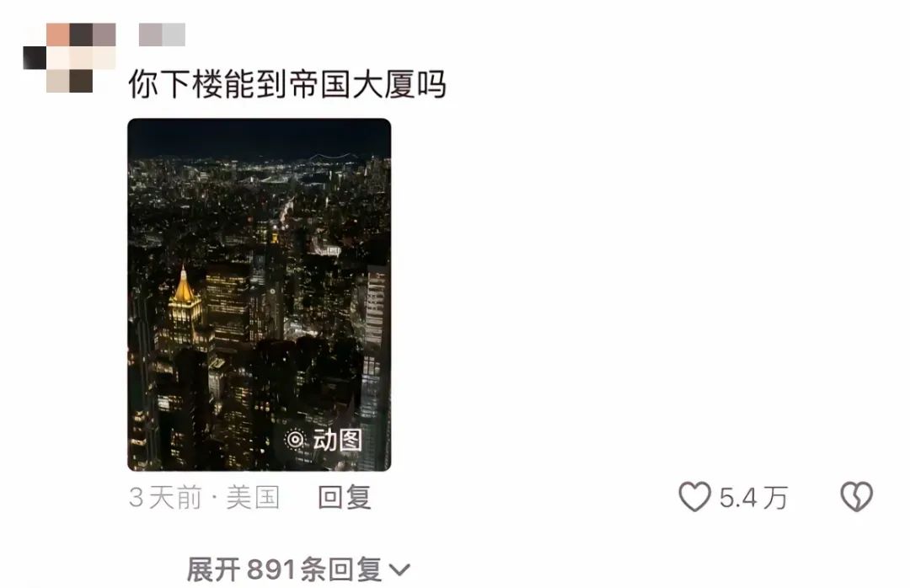Click the down chevron after 条回复
This screenshot has width=910, height=588.
[x=399, y=570]
